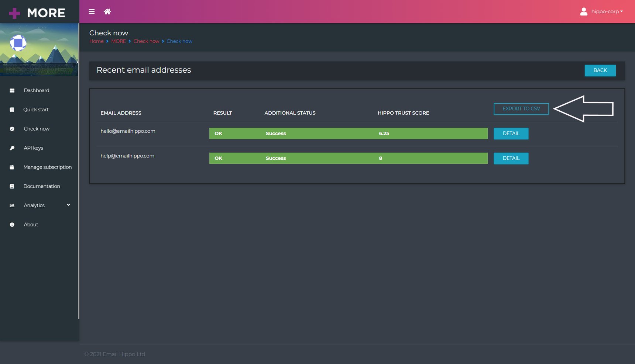Click the home icon in top bar

tap(107, 12)
